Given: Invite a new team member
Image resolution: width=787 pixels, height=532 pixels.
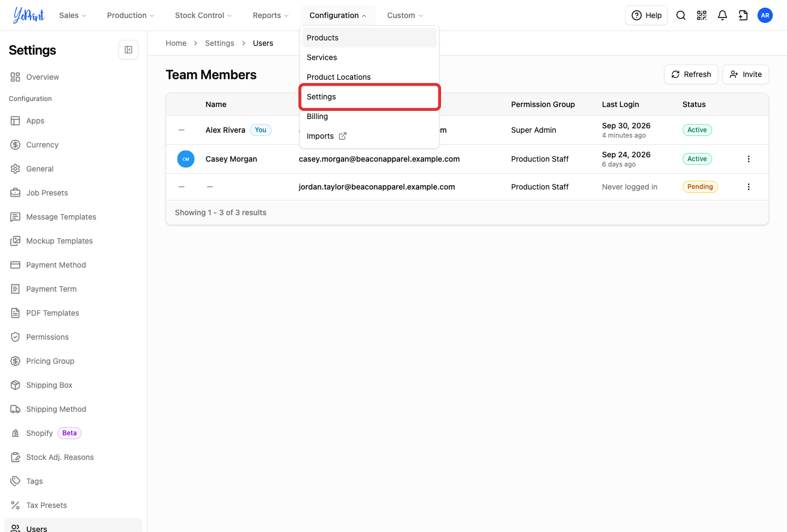Looking at the screenshot, I should coord(745,74).
